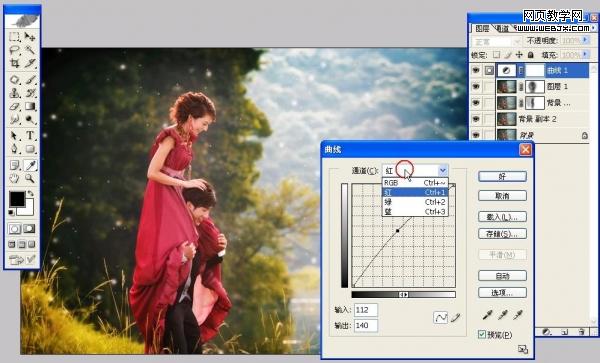This screenshot has width=600, height=363.
Task: Hide the 曲线 1 layer with its eye
Action: [476, 70]
